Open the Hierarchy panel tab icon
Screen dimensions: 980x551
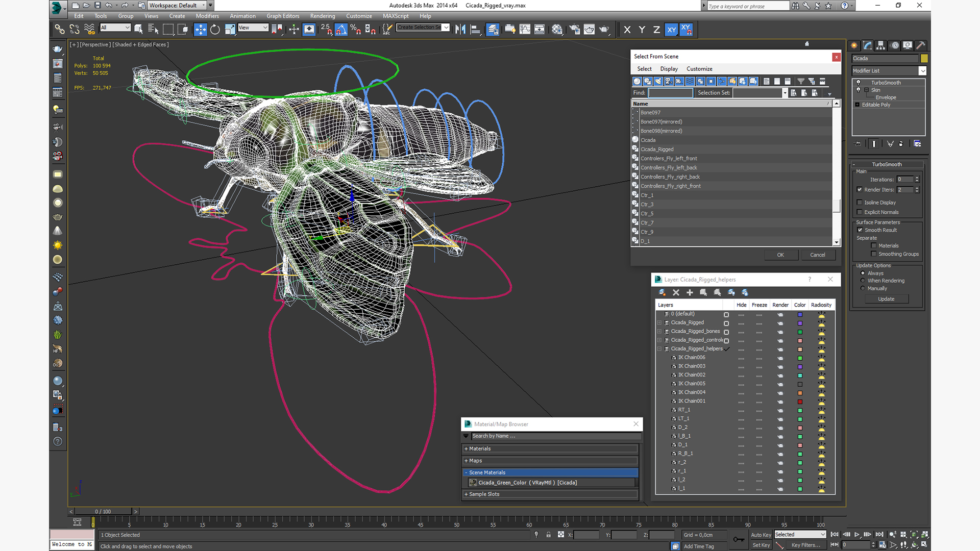point(881,45)
